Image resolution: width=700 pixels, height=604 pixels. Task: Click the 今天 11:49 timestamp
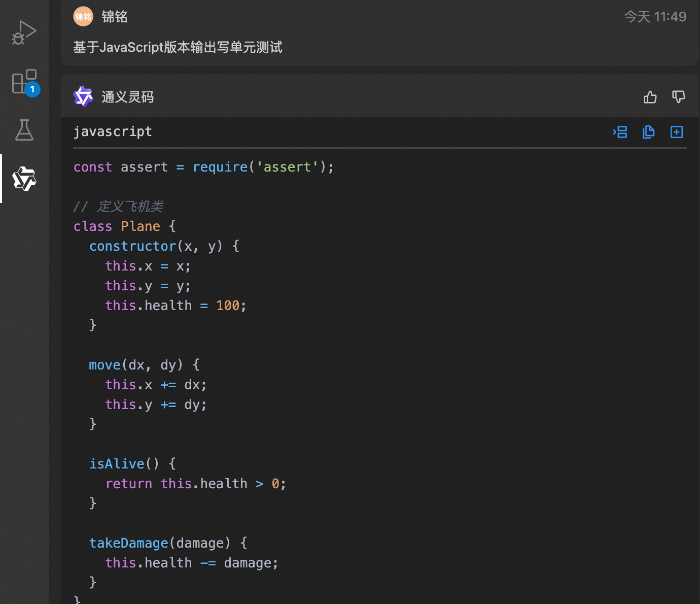coord(655,17)
